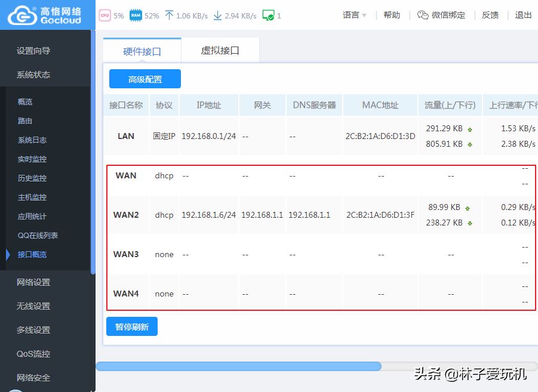Screen dimensions: 538x392
Task: Open 实时监控 in the sidebar
Action: coord(32,159)
